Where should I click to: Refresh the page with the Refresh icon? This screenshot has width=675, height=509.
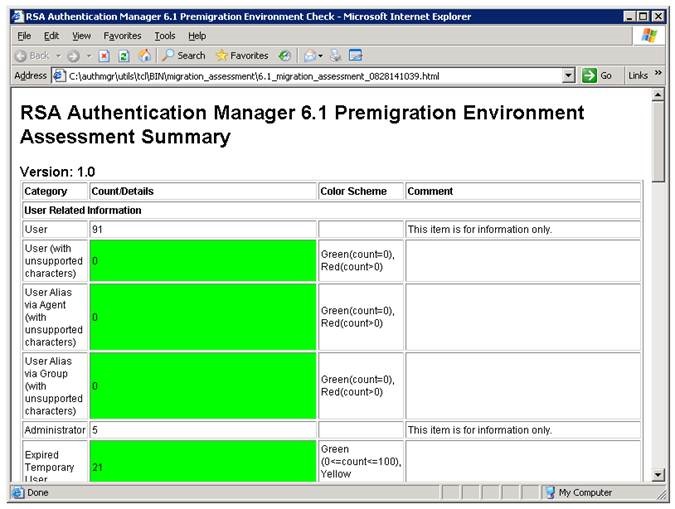click(124, 56)
